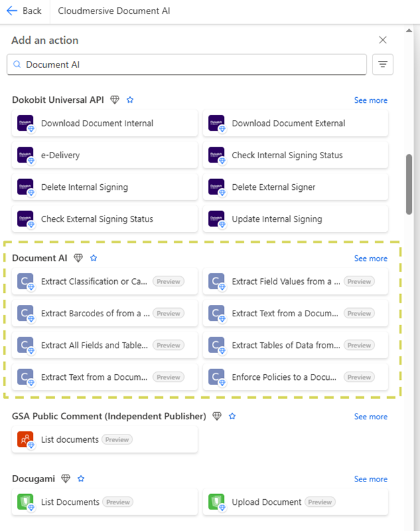Screen dimensions: 420x531
Task: Click the Cloudmersive Document AI title
Action: (x=114, y=11)
